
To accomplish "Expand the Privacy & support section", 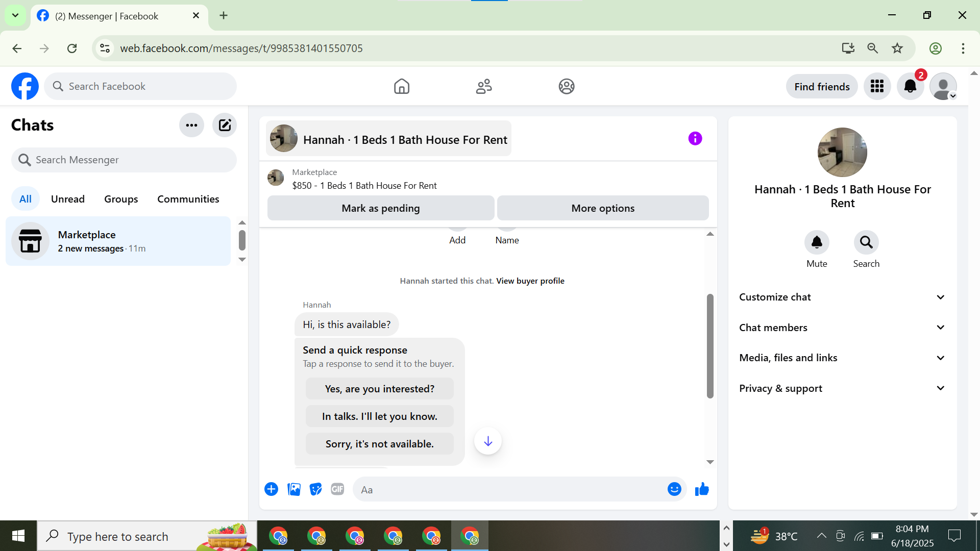I will coord(842,388).
